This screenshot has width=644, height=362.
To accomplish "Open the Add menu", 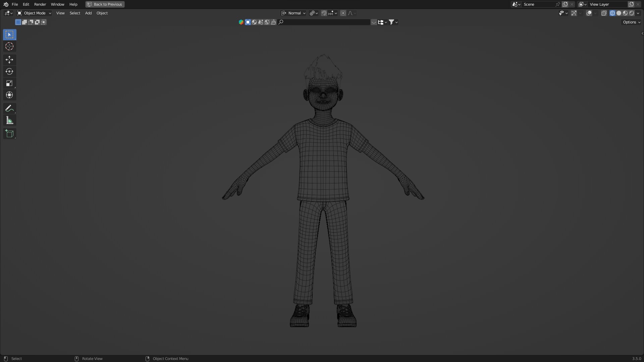I will point(88,13).
